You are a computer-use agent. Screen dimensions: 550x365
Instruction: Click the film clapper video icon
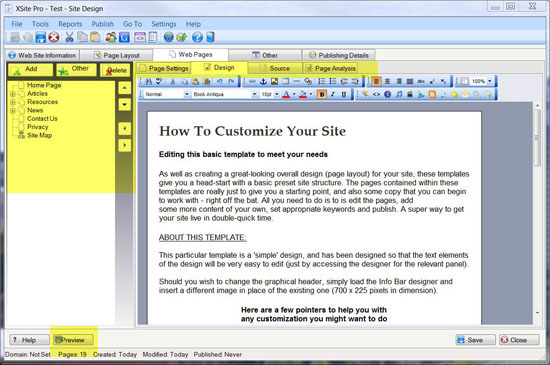(410, 94)
